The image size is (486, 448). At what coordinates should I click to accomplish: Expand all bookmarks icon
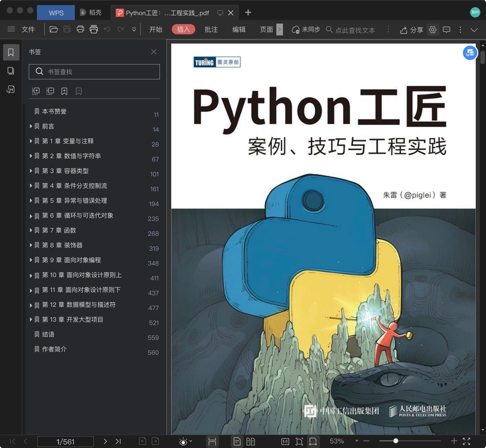pyautogui.click(x=36, y=91)
